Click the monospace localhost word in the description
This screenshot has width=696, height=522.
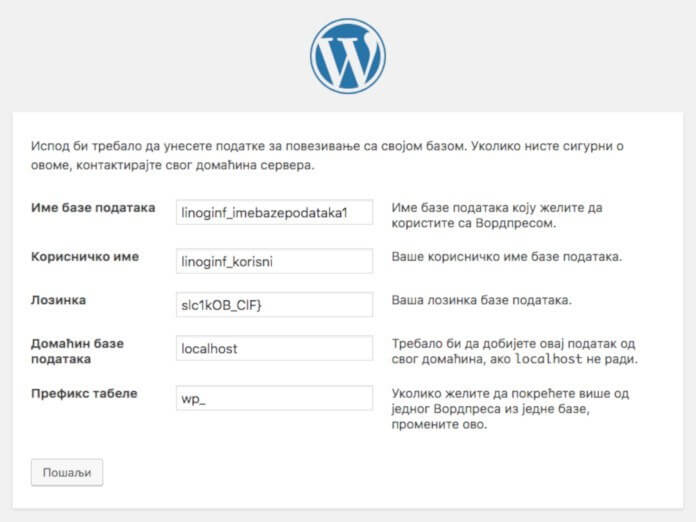[547, 360]
